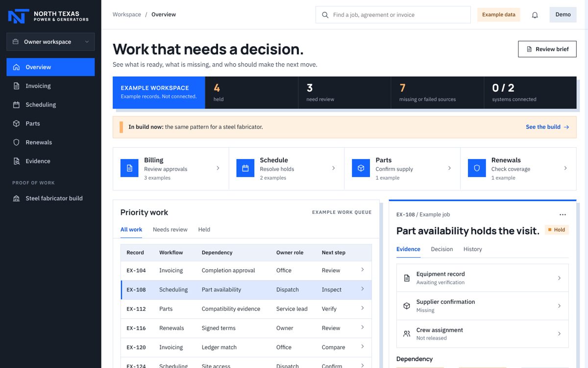This screenshot has width=588, height=368.
Task: Expand the Crew assignment evidence item
Action: (483, 334)
